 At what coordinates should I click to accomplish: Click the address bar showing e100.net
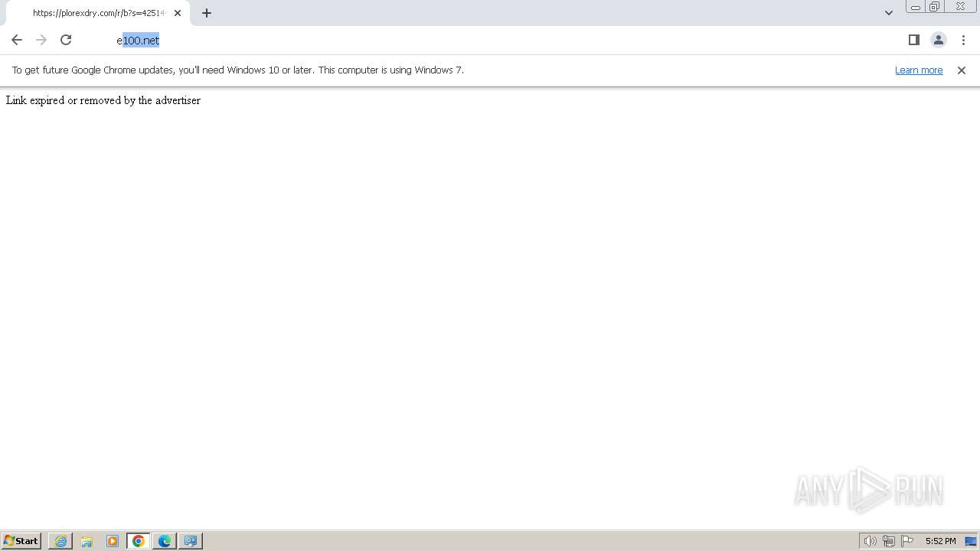(x=490, y=40)
